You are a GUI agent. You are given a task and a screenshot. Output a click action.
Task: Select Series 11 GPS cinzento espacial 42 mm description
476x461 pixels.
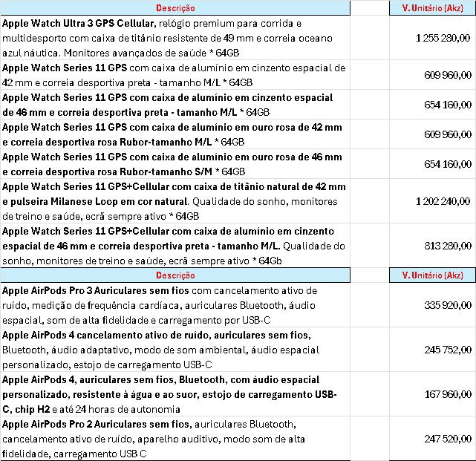[175, 75]
